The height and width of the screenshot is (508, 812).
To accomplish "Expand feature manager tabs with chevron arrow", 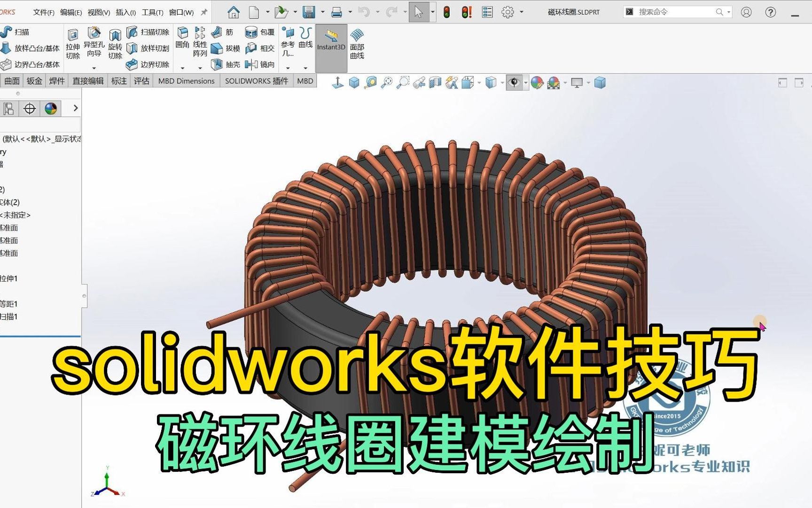I will click(x=76, y=108).
